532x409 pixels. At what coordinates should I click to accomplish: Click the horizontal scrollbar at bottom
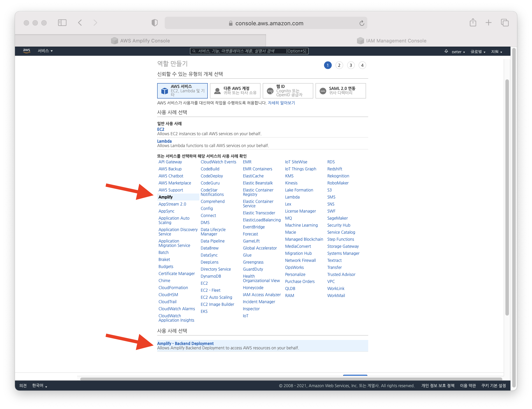[291, 379]
